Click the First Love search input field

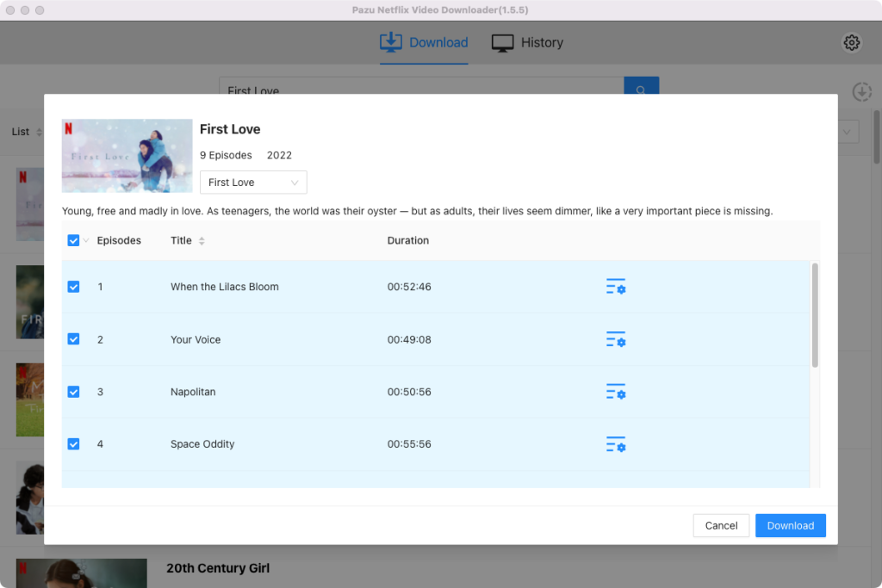(x=421, y=86)
